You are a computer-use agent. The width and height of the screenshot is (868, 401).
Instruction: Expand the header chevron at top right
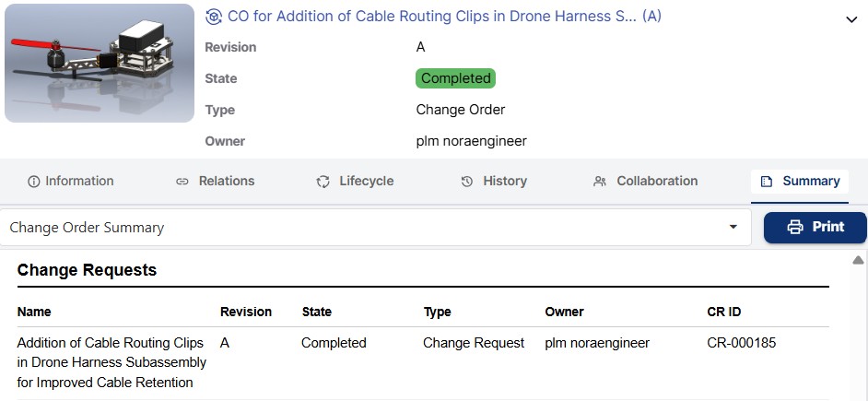850,18
